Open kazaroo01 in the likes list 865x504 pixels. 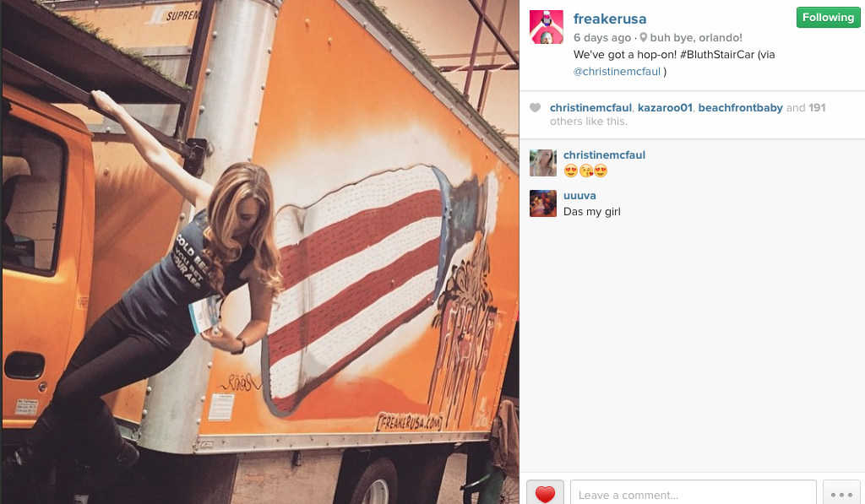(665, 107)
